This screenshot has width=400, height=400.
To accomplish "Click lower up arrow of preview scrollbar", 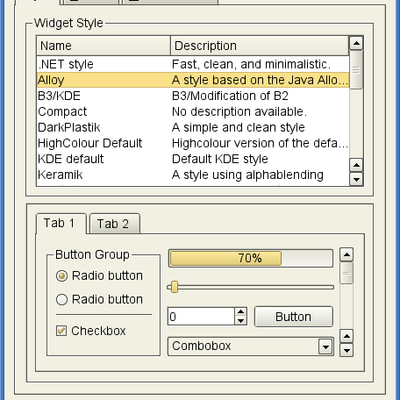I will [347, 336].
